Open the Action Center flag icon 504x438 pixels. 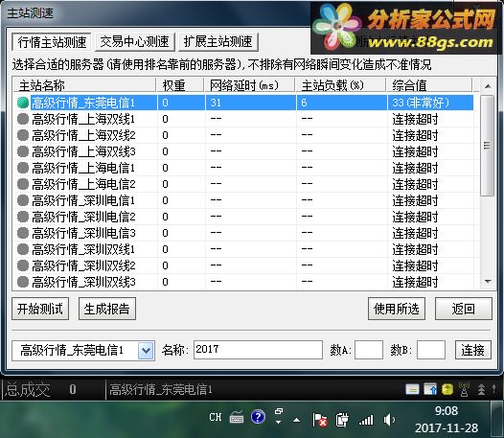point(319,420)
